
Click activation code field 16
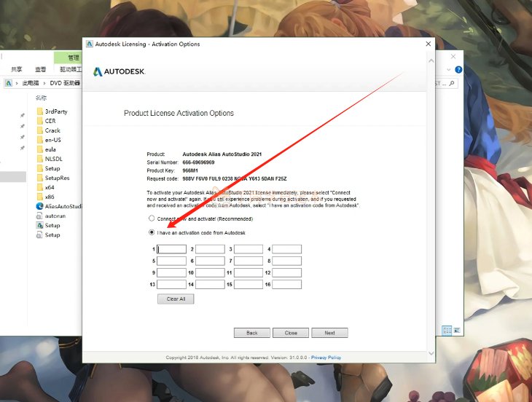tap(286, 284)
